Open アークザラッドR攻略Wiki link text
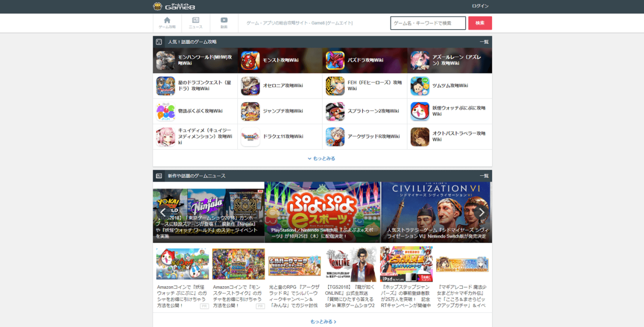Image resolution: width=644 pixels, height=327 pixels. tap(374, 137)
